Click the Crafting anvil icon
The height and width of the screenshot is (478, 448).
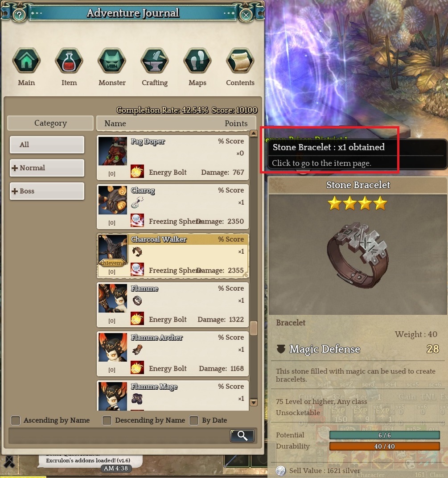(x=155, y=61)
